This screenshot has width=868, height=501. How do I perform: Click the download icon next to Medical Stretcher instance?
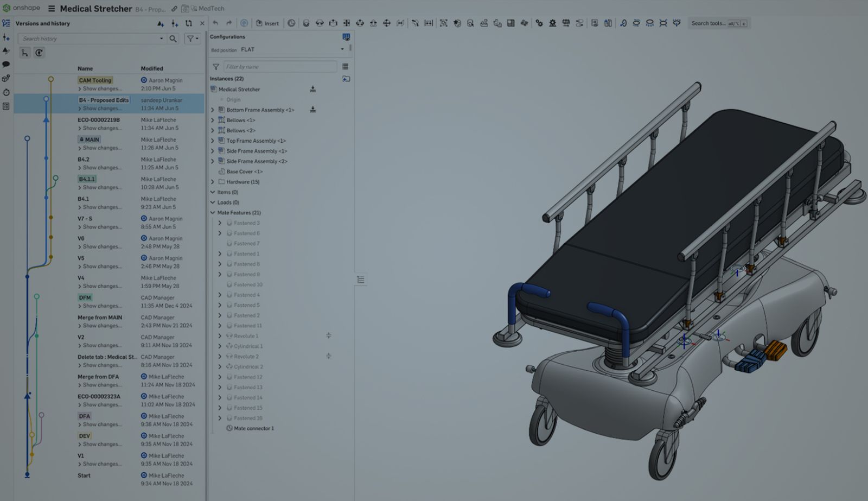[314, 89]
